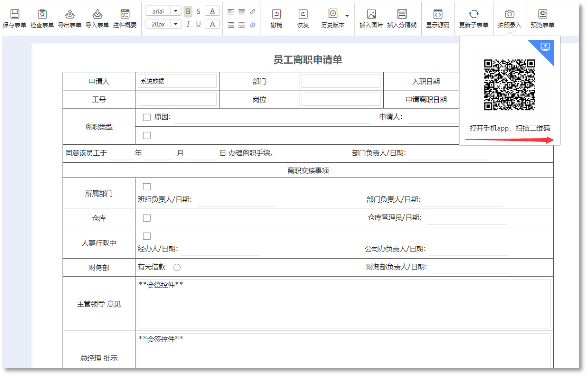Select the 有无借款 radio button
The width and height of the screenshot is (588, 377).
(177, 268)
